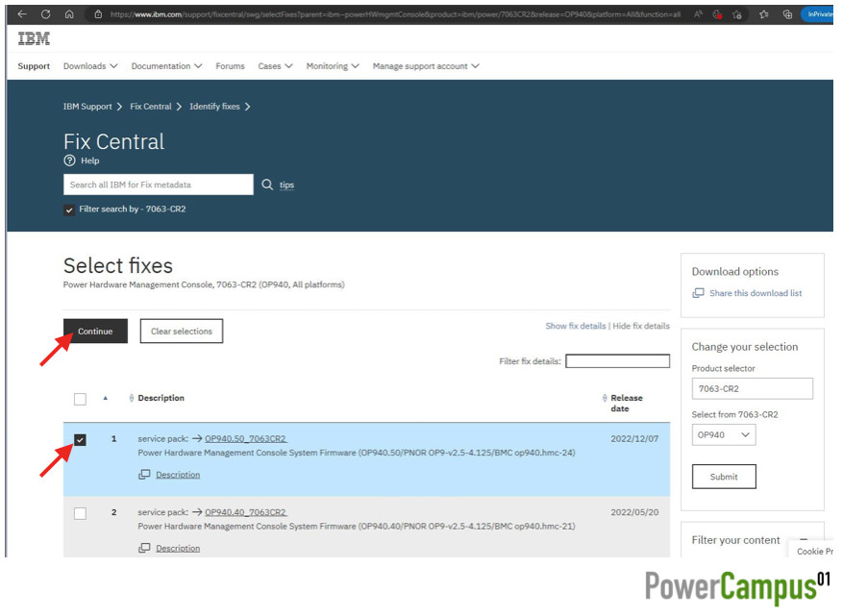Click the Help link under Fix Central
Viewport: 842px width, 616px height.
pyautogui.click(x=90, y=160)
